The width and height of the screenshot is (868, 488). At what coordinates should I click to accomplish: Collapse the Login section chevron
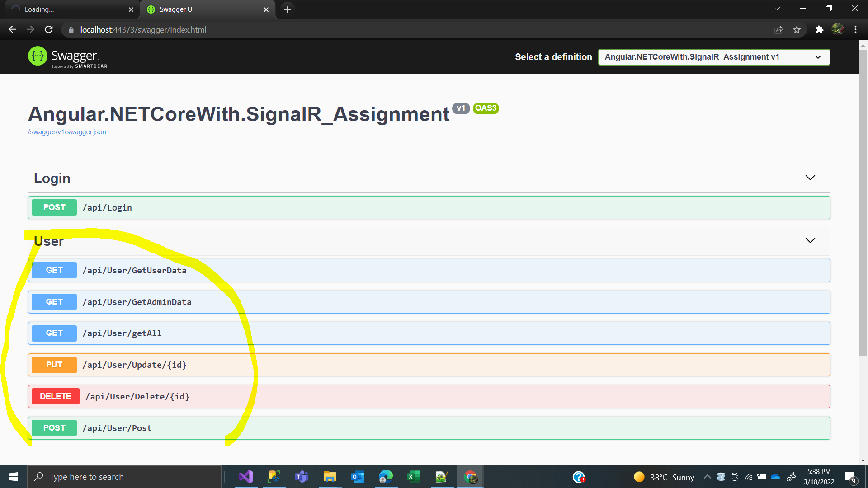click(x=810, y=178)
